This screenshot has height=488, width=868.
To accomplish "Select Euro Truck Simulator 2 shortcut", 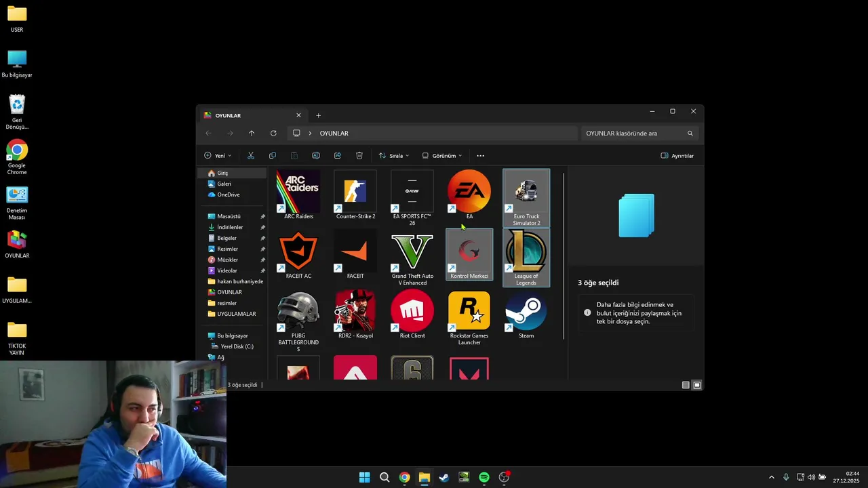I will pos(526,198).
